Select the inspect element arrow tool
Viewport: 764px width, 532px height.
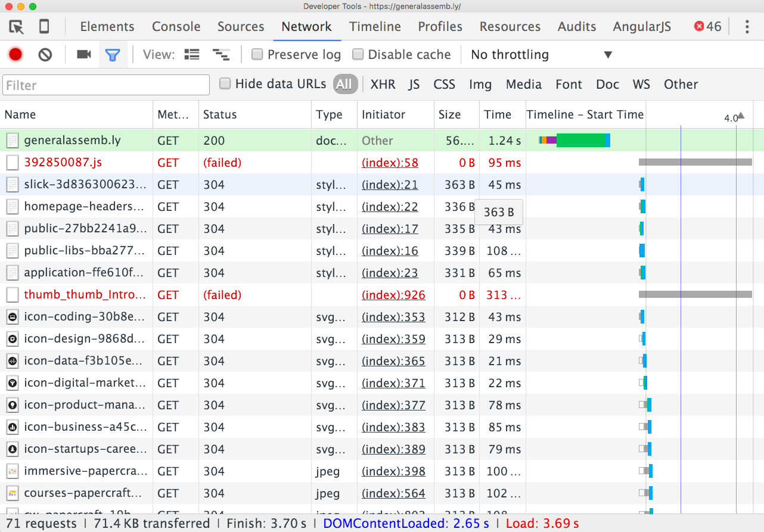16,27
